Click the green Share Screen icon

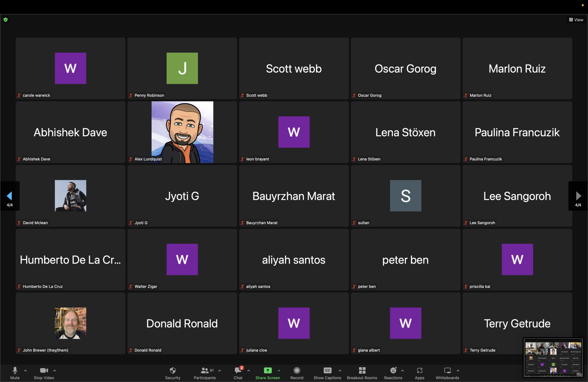(x=268, y=370)
